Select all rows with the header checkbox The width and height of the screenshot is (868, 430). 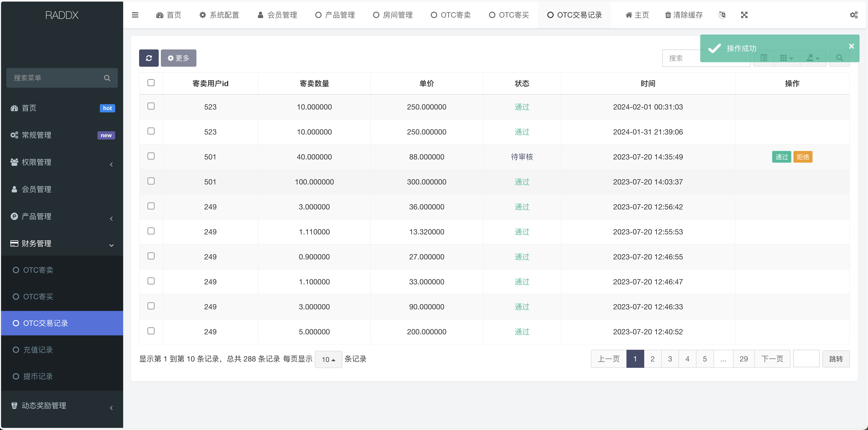pyautogui.click(x=151, y=82)
